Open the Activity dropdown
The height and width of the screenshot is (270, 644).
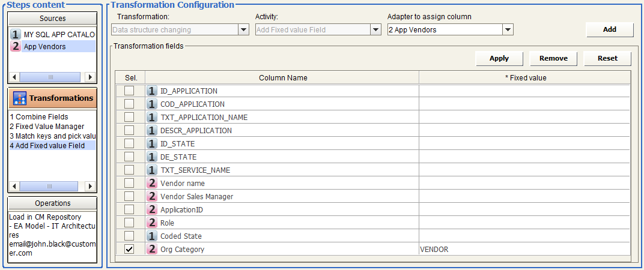pyautogui.click(x=375, y=29)
